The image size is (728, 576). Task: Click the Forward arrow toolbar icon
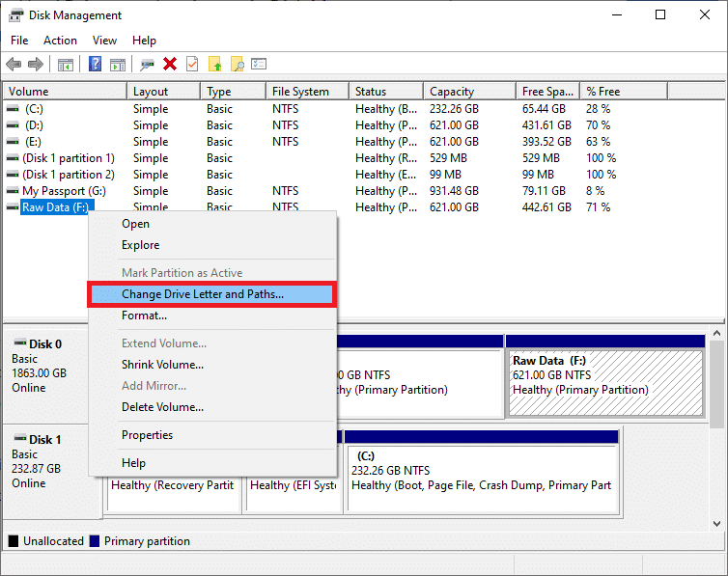36,65
